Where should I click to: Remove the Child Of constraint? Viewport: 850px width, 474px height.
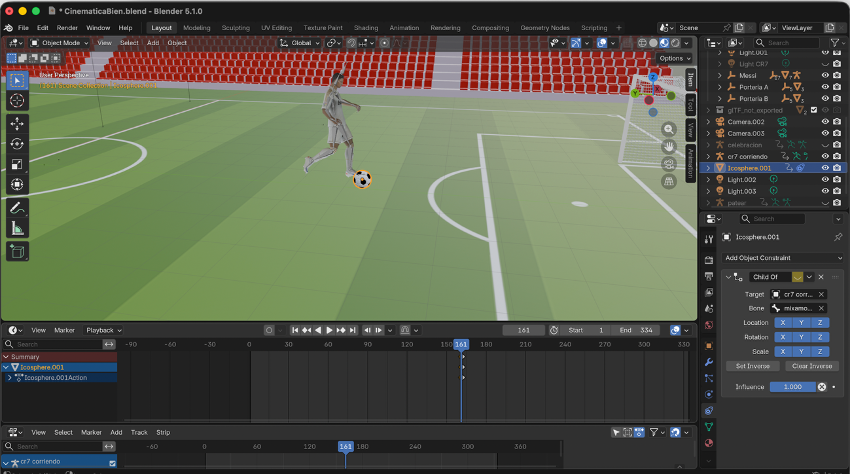tap(821, 277)
